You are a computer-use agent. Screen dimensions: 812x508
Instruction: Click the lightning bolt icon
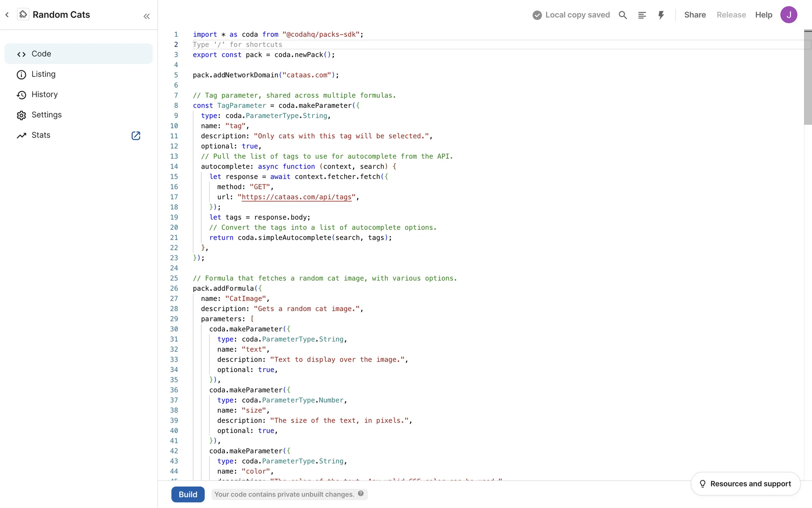tap(661, 15)
